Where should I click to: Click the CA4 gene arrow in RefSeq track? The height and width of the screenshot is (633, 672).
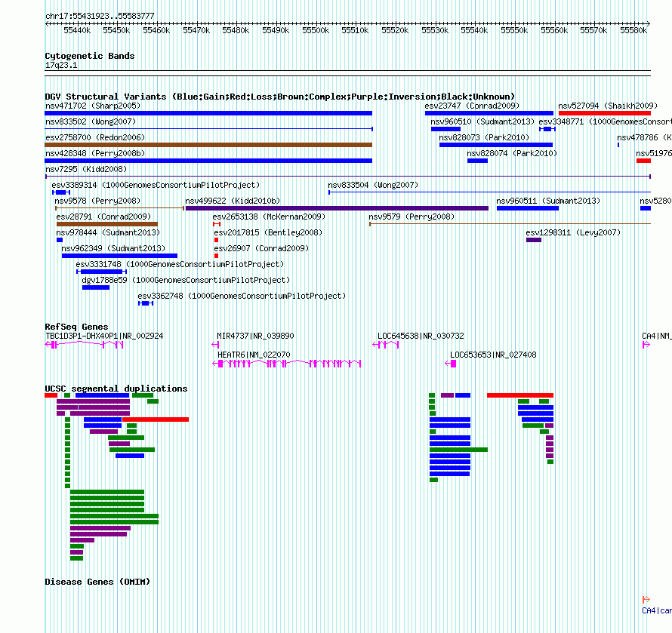pyautogui.click(x=646, y=344)
